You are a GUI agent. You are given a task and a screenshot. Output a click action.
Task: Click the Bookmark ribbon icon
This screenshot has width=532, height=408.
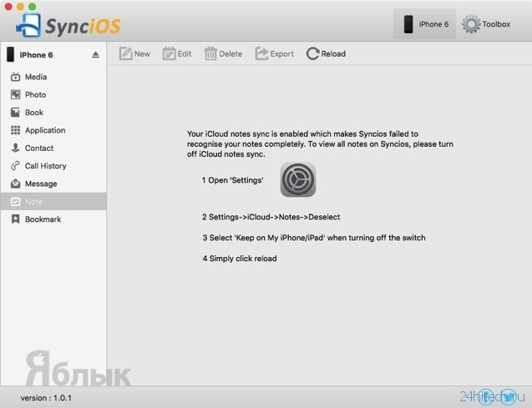[15, 219]
